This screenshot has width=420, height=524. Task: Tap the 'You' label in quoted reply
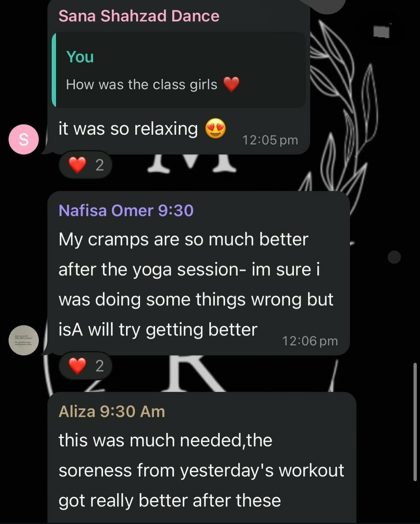click(80, 57)
